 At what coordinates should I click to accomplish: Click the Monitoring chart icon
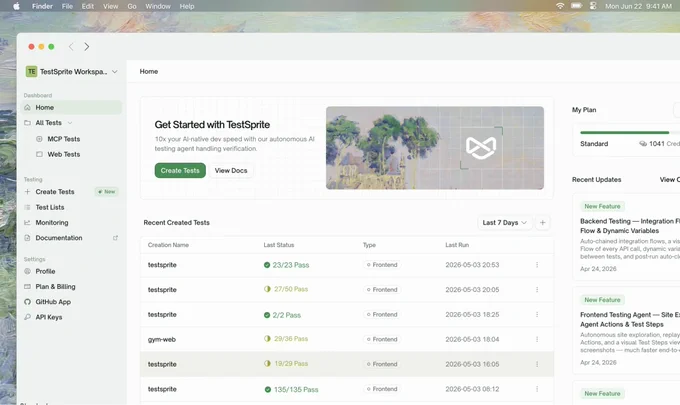[27, 222]
